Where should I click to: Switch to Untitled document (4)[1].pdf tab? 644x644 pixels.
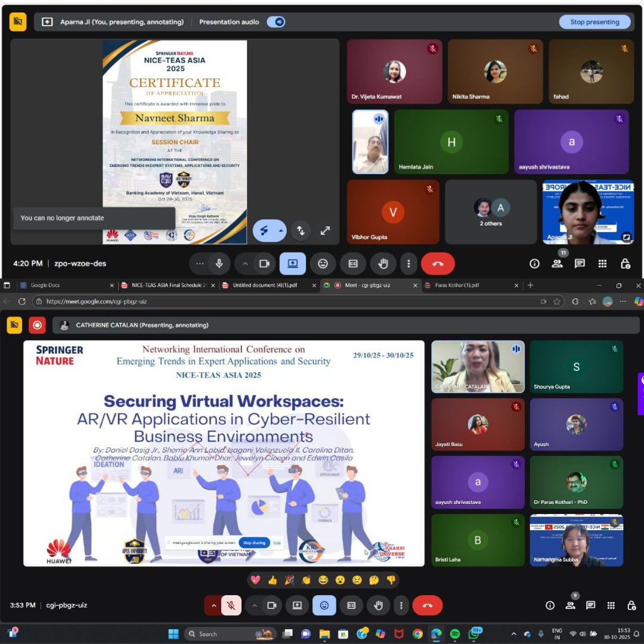pos(269,285)
